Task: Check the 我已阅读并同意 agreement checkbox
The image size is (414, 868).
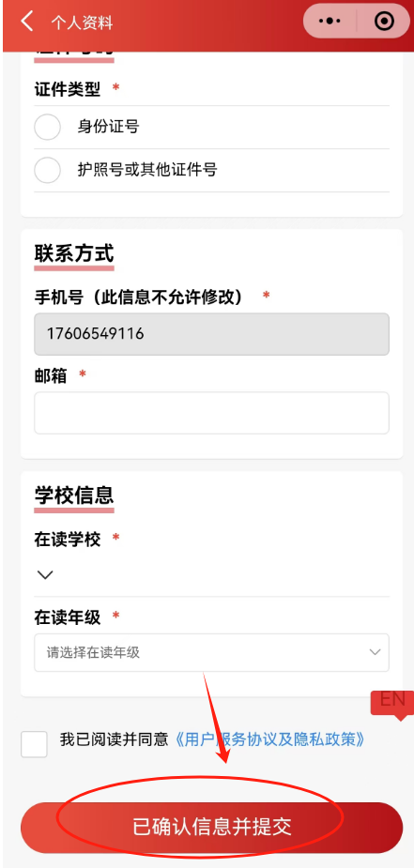Action: click(x=35, y=744)
